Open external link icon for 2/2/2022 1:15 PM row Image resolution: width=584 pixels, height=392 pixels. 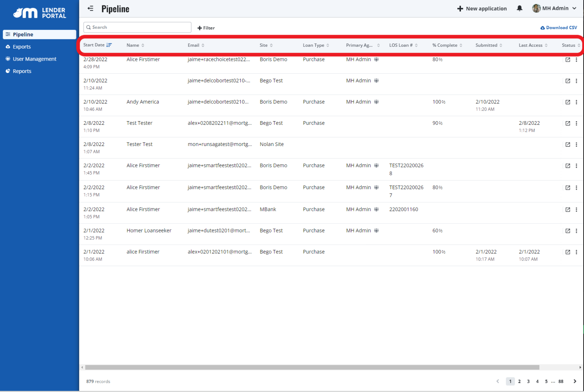[x=568, y=187]
